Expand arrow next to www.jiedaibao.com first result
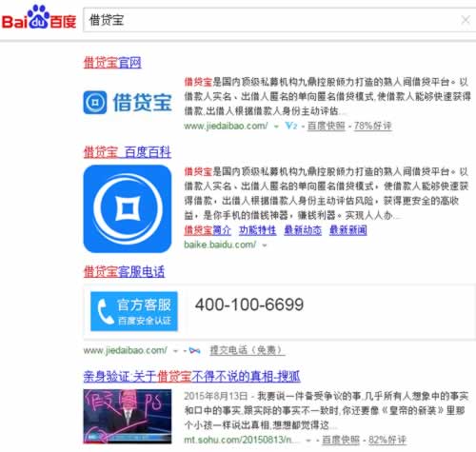 point(276,127)
